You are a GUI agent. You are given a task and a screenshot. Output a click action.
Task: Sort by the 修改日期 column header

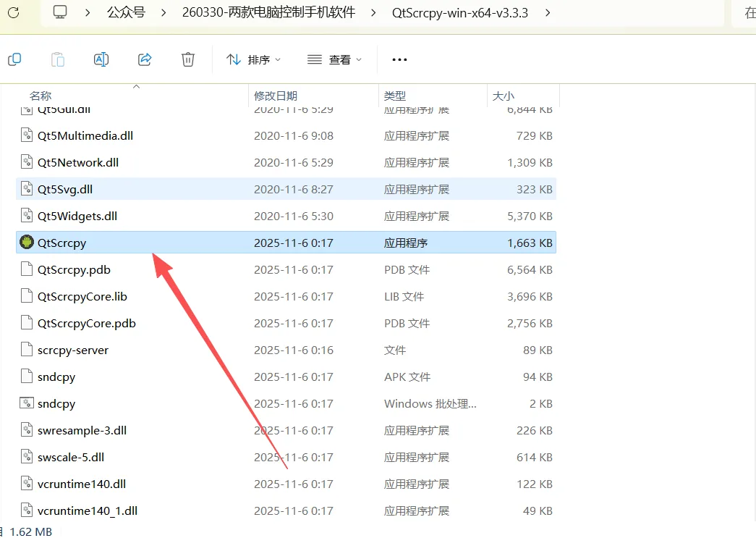(x=276, y=96)
